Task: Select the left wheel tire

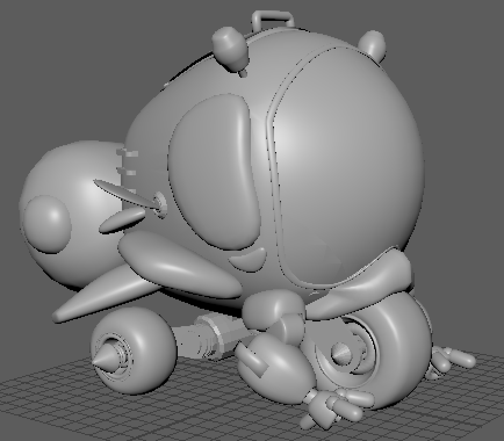Action: click(135, 350)
